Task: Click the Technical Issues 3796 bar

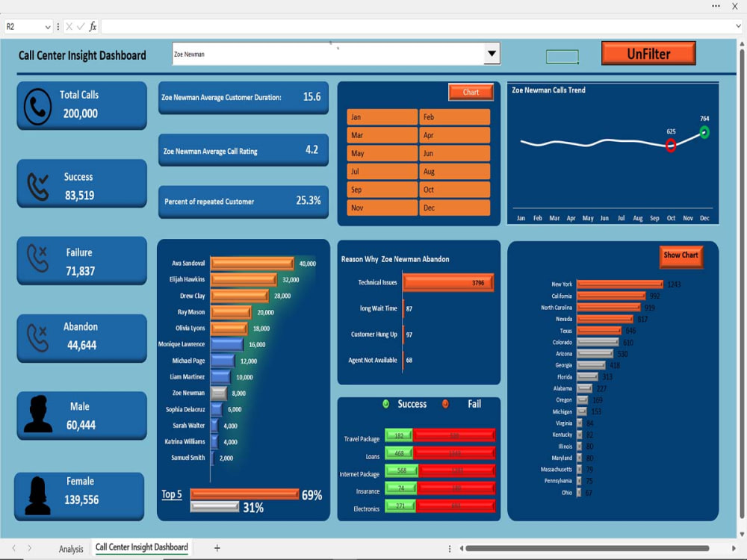Action: (447, 282)
